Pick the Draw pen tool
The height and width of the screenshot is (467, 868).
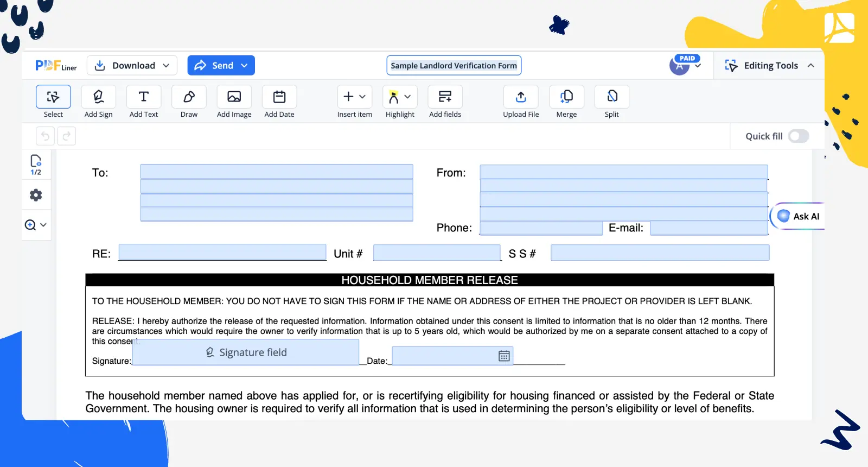tap(189, 97)
